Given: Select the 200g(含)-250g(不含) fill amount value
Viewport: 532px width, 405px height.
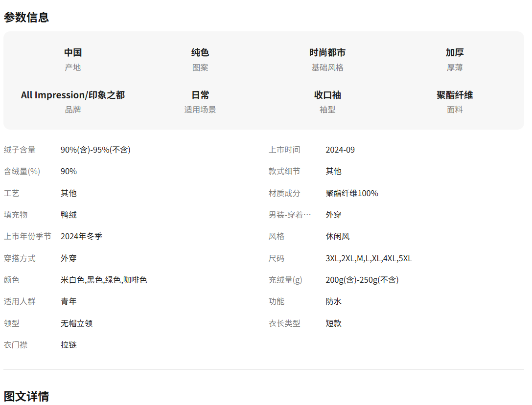Looking at the screenshot, I should coord(362,280).
